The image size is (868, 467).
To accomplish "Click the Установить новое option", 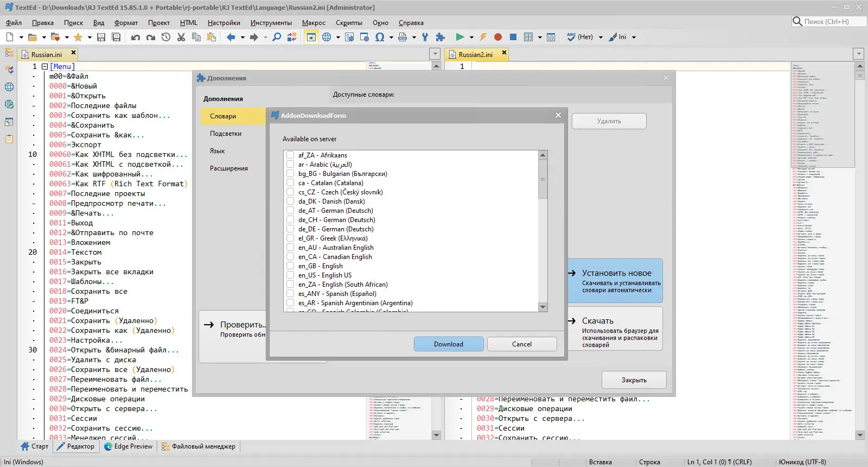I will point(615,280).
